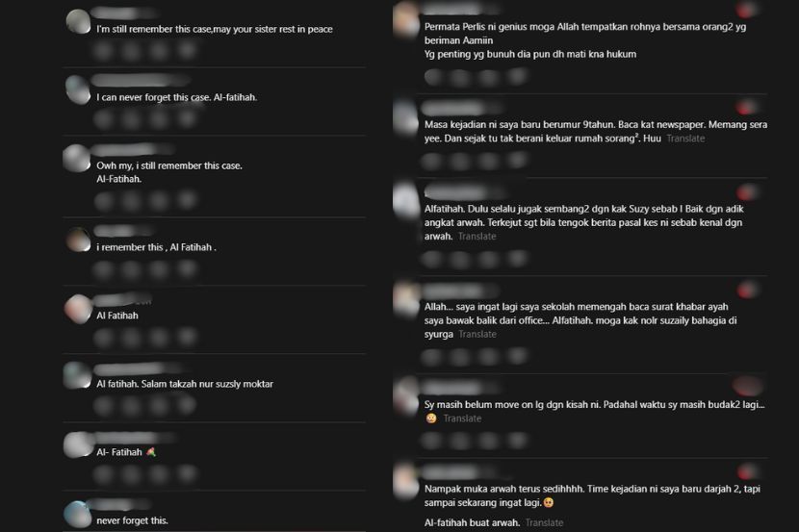
Task: Open avatar of 'may your sister rest in peace' commenter
Action: pos(79,21)
